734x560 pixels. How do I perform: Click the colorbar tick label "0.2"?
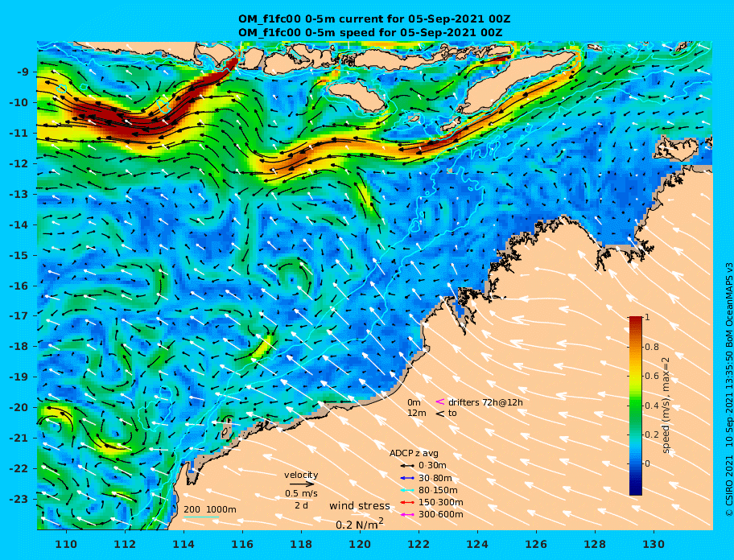tap(652, 434)
